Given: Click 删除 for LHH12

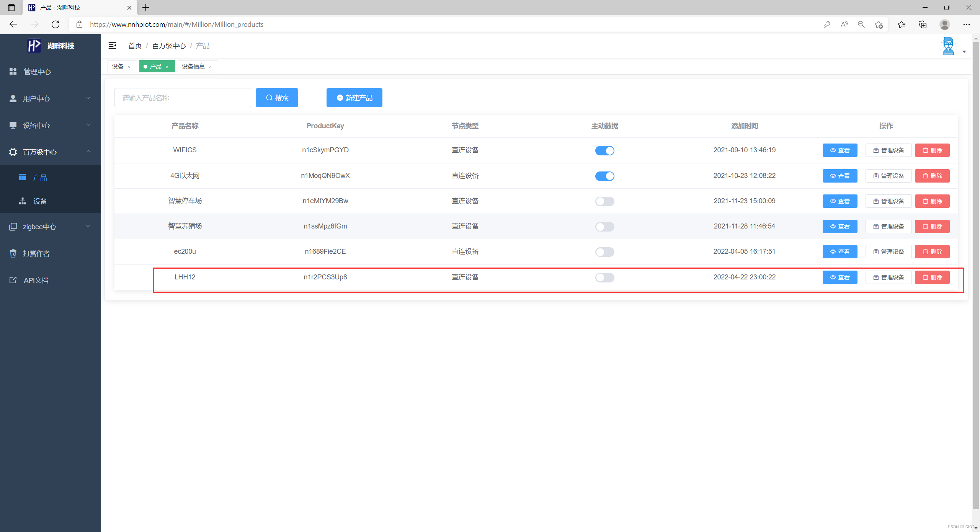Looking at the screenshot, I should tap(932, 277).
